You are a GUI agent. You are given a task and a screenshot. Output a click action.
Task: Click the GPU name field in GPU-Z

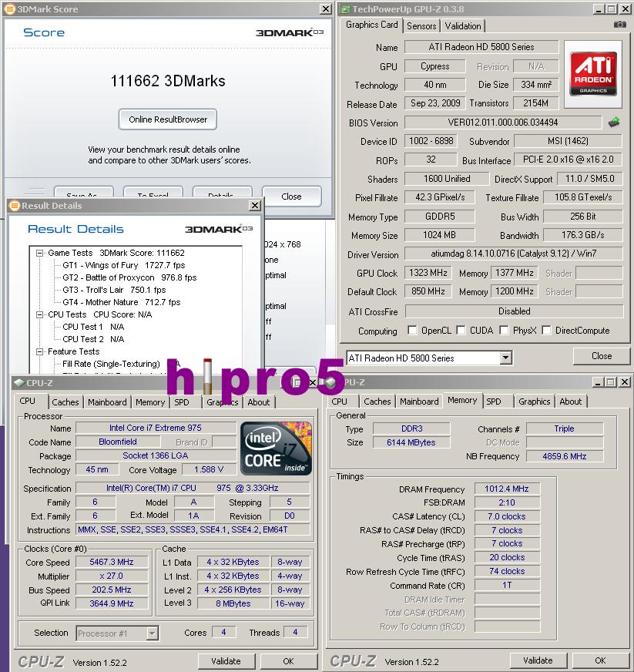481,47
